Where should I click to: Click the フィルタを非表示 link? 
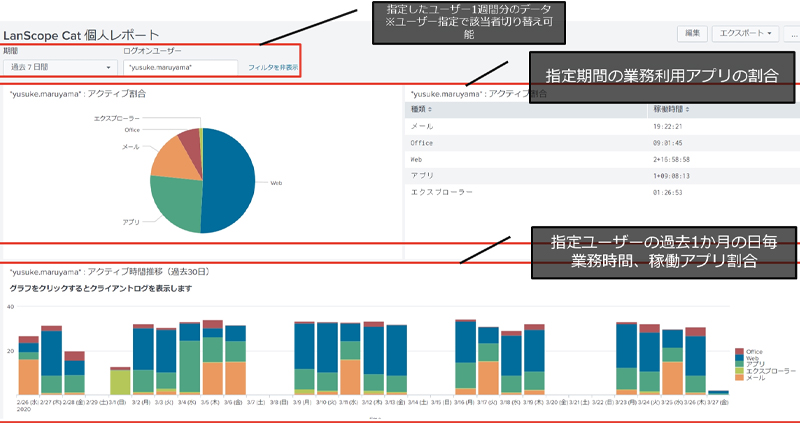pos(273,67)
